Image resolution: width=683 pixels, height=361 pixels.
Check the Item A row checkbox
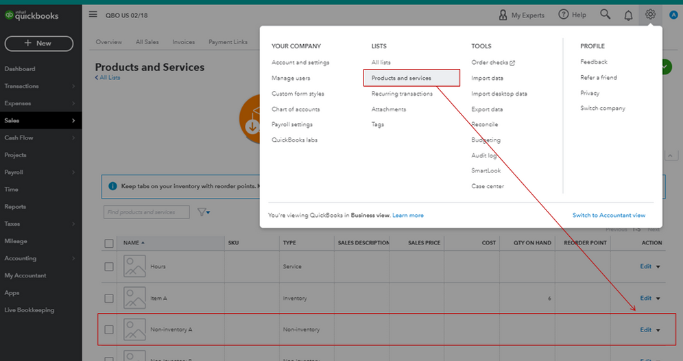tap(109, 298)
